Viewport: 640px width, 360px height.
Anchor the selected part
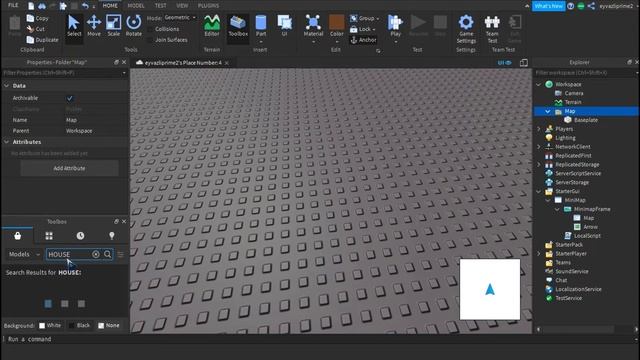pyautogui.click(x=363, y=40)
